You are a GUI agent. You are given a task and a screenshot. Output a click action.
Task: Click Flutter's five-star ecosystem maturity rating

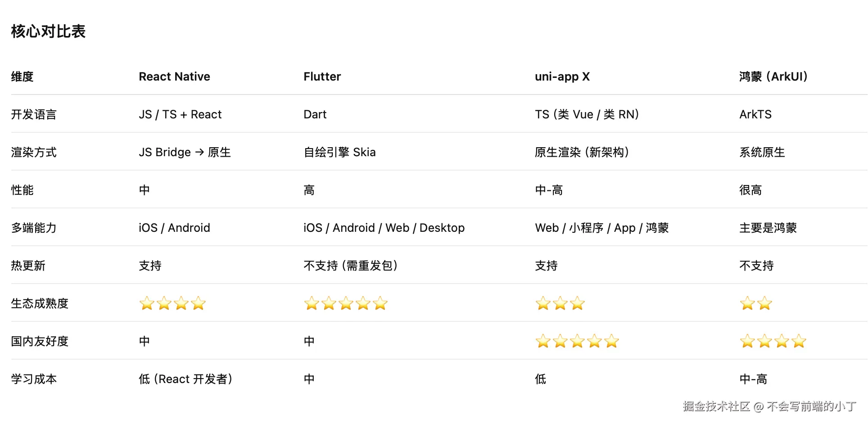click(345, 303)
